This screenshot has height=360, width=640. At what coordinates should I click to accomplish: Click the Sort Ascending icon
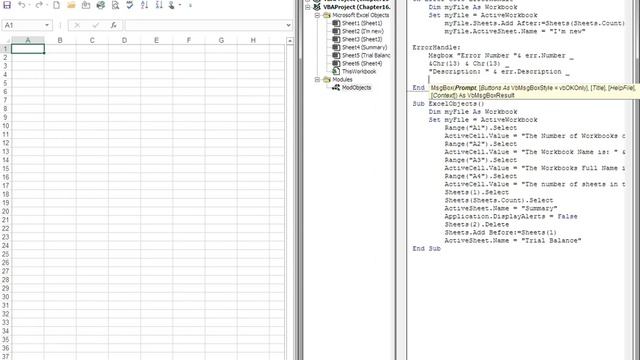pyautogui.click(x=144, y=5)
